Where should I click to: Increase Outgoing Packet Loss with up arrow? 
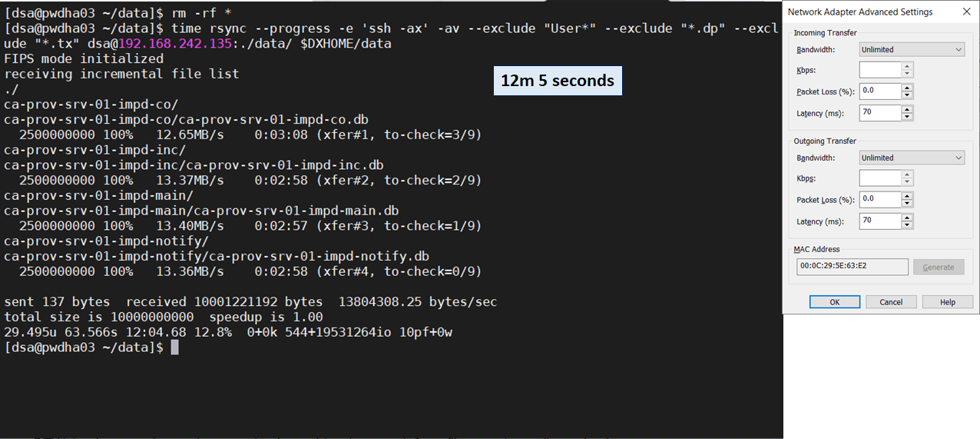click(907, 196)
